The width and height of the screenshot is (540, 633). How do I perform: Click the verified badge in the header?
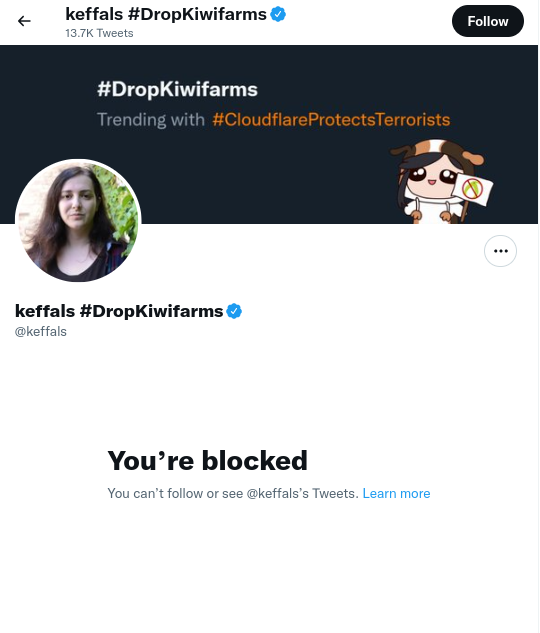tap(278, 14)
